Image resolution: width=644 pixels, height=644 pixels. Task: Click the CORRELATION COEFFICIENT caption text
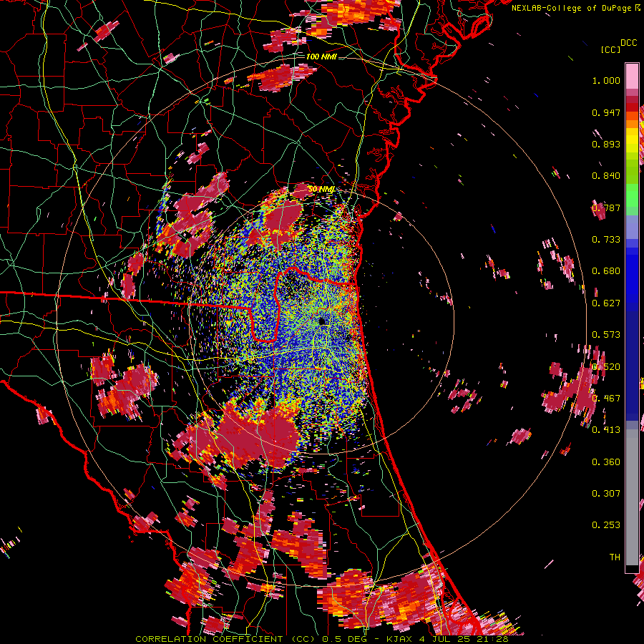pos(209,639)
